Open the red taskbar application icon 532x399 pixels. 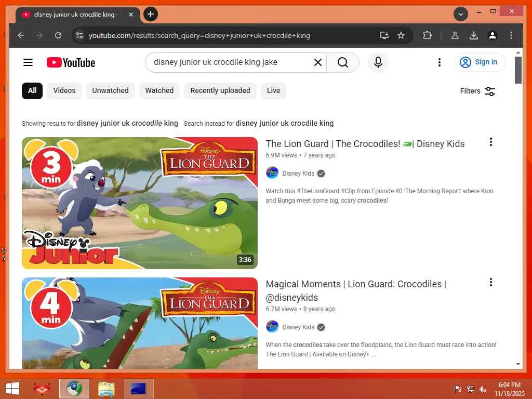[42, 389]
